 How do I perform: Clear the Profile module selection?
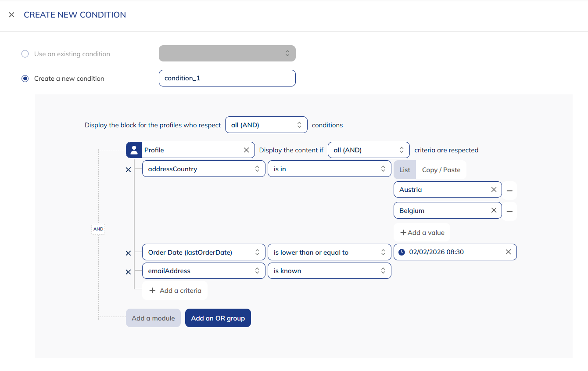click(x=246, y=150)
